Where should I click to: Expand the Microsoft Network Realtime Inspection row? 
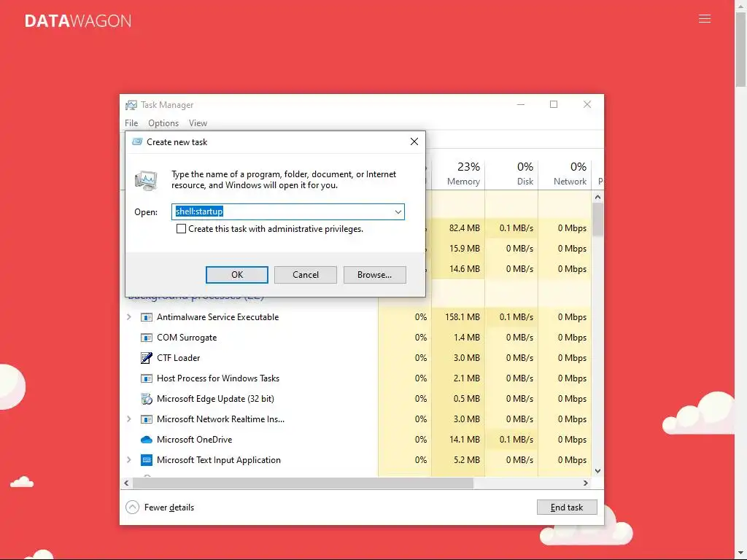(128, 419)
